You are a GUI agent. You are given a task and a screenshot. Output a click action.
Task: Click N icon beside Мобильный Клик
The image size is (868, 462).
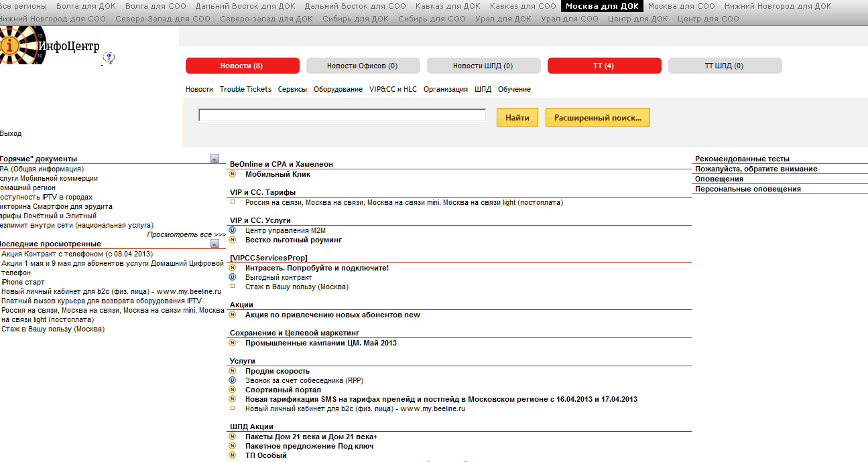click(x=233, y=174)
